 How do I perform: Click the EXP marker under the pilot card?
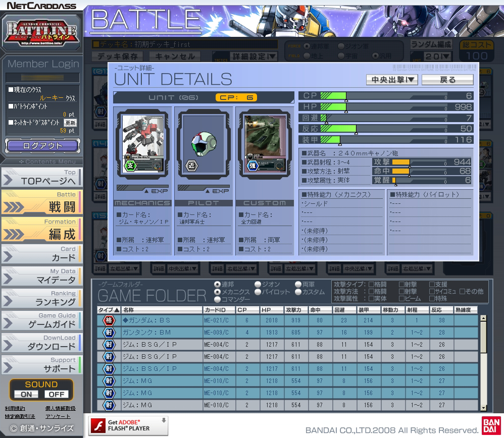(217, 191)
